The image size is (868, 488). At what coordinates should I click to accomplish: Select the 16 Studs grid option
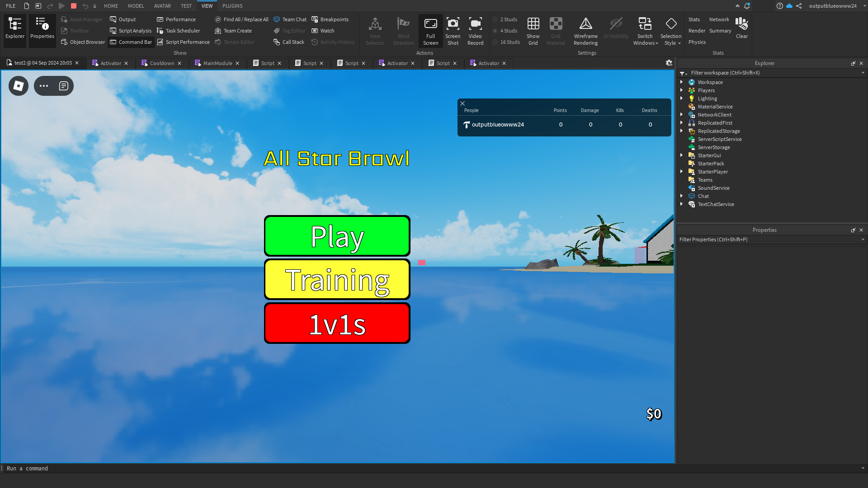(496, 42)
